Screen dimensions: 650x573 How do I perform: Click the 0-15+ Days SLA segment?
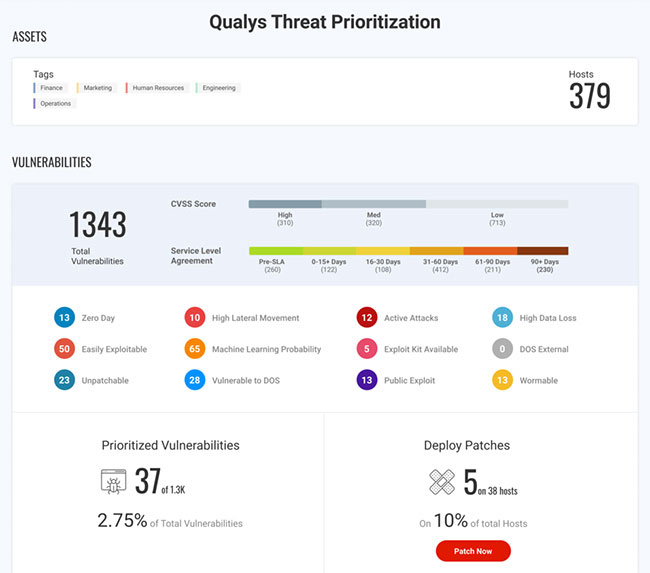pyautogui.click(x=329, y=251)
